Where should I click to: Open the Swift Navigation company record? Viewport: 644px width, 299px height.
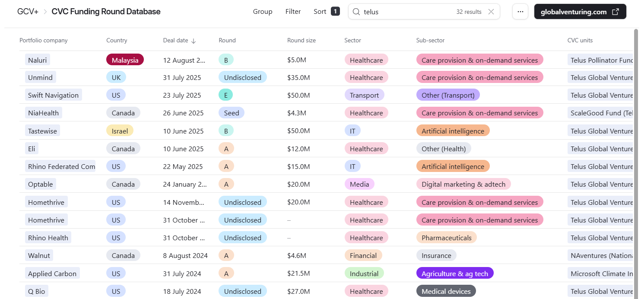coord(53,95)
